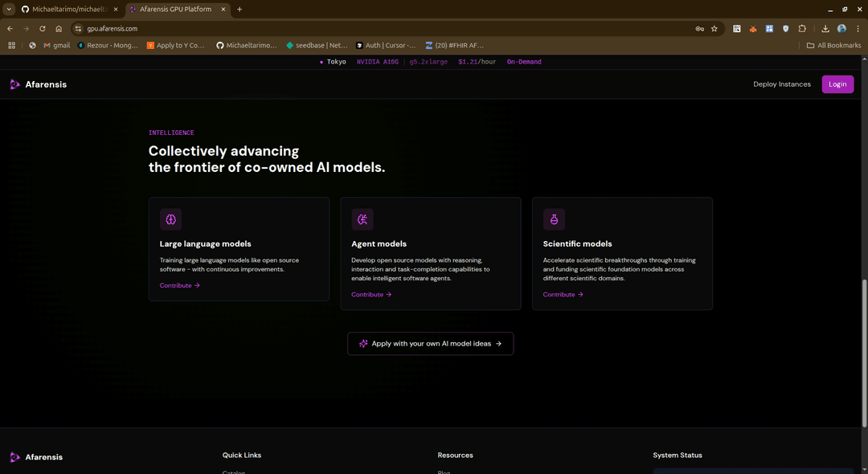Screen dimensions: 868x474
Task: Click Apply with your own AI model ideas
Action: [430, 344]
